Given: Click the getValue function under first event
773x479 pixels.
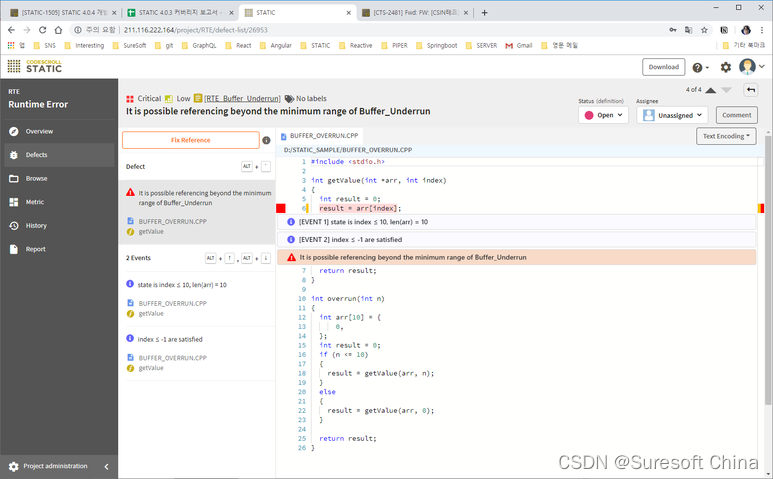Looking at the screenshot, I should 151,314.
